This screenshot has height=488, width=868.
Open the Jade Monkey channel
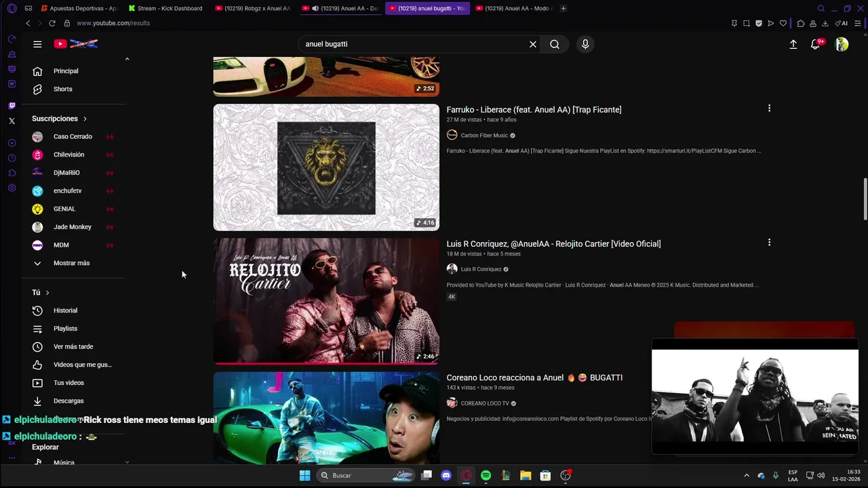pyautogui.click(x=73, y=227)
